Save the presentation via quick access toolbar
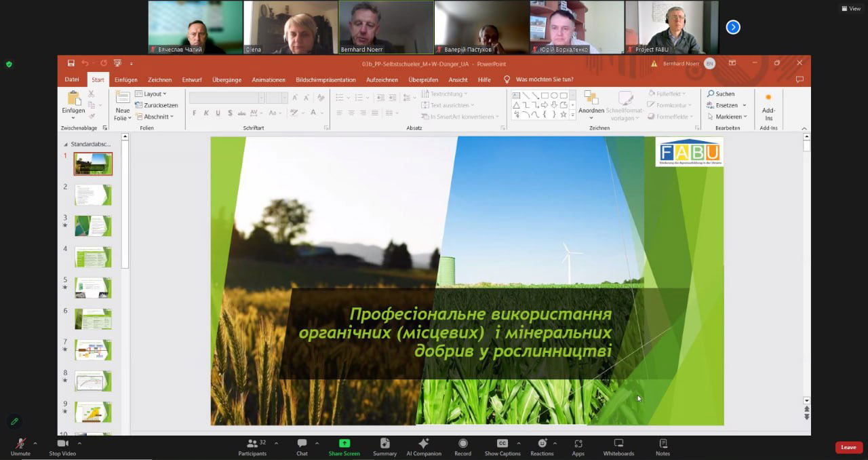The image size is (868, 460). [71, 63]
